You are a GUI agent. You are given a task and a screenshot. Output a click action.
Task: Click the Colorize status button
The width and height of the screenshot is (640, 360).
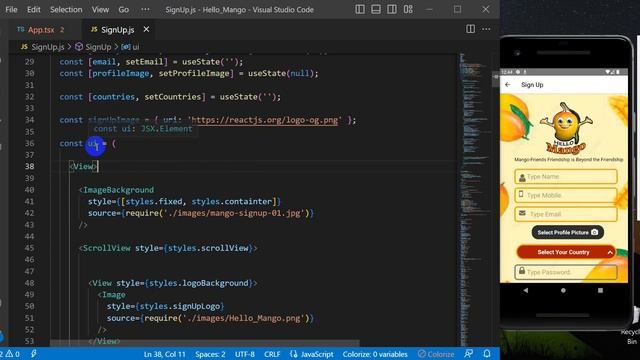(x=436, y=354)
